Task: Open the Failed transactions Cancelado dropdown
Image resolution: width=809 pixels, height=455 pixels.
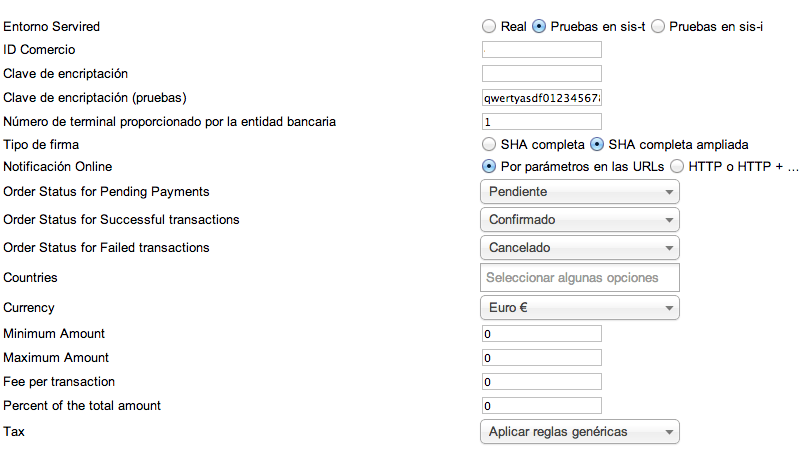Action: pyautogui.click(x=580, y=248)
